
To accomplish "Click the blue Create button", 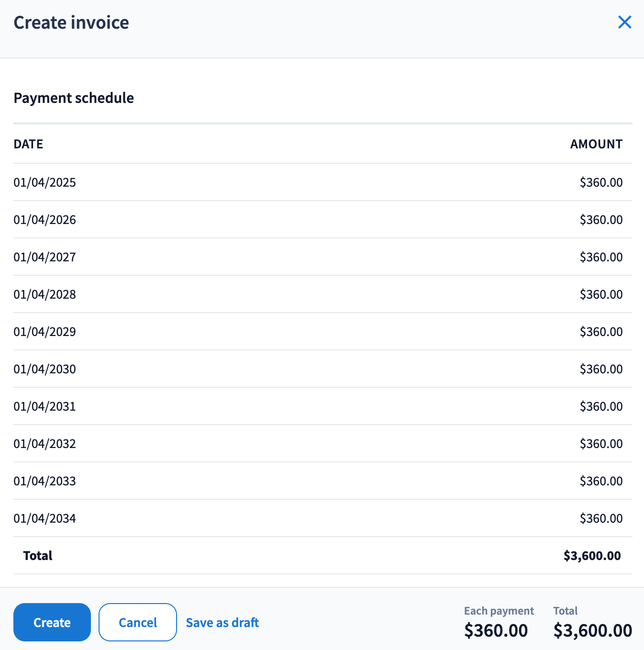I will tap(52, 622).
